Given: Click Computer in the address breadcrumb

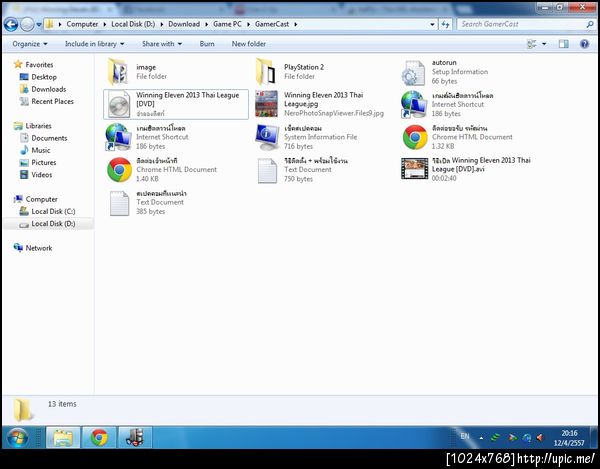Looking at the screenshot, I should coord(82,24).
